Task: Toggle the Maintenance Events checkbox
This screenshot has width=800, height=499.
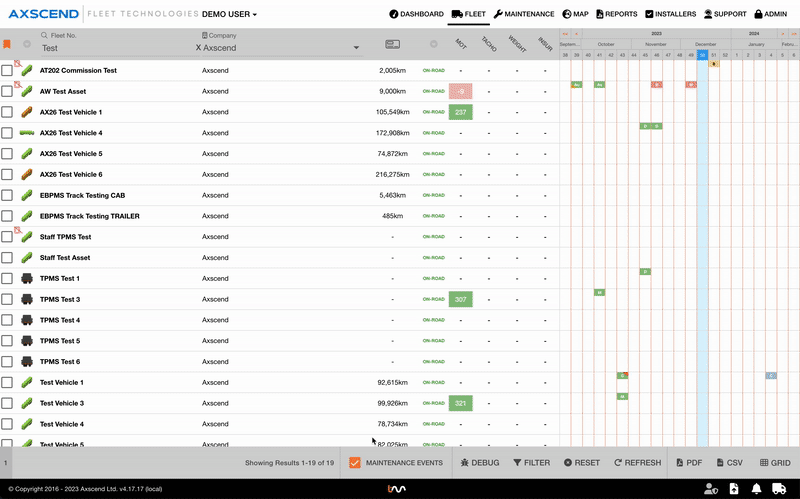Action: pos(355,463)
